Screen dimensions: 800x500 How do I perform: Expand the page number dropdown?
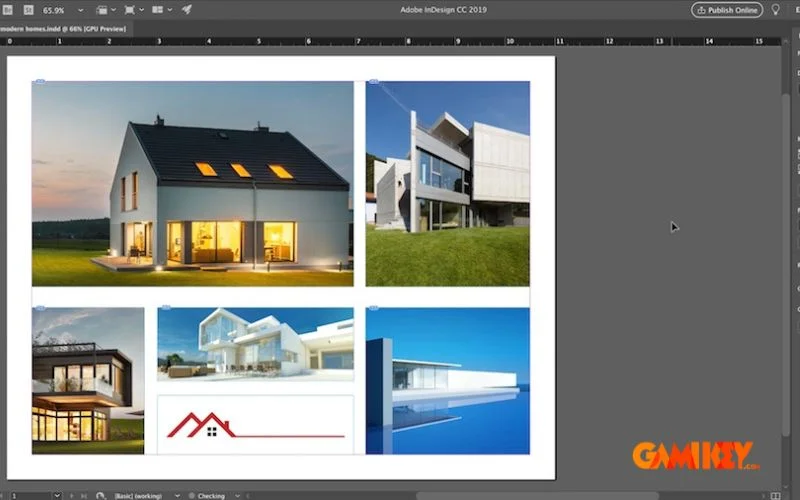pyautogui.click(x=57, y=495)
